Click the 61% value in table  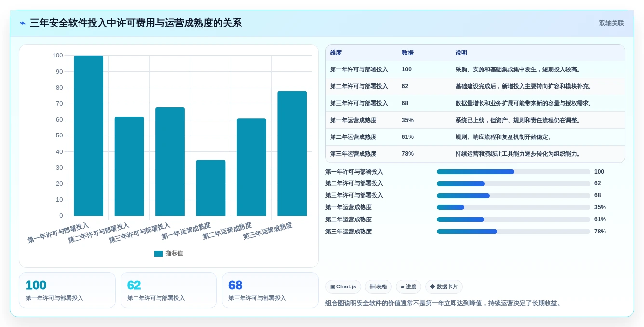click(408, 137)
